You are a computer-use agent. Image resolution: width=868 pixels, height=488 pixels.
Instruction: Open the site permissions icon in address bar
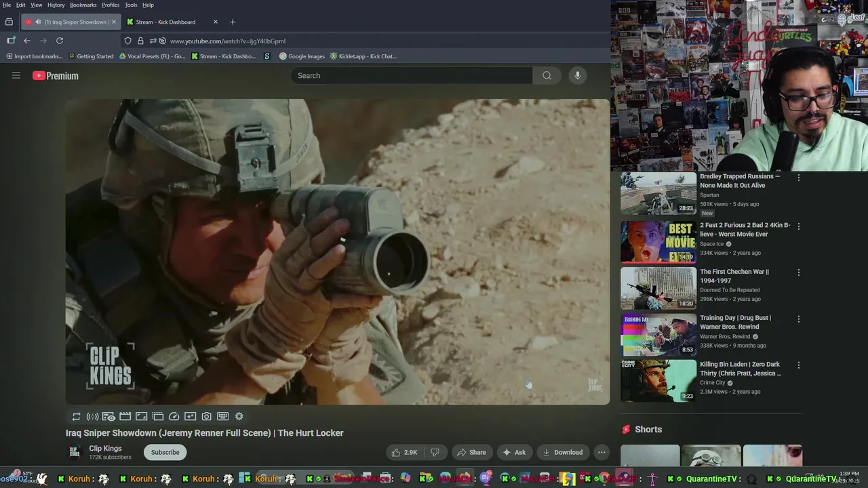(x=153, y=41)
